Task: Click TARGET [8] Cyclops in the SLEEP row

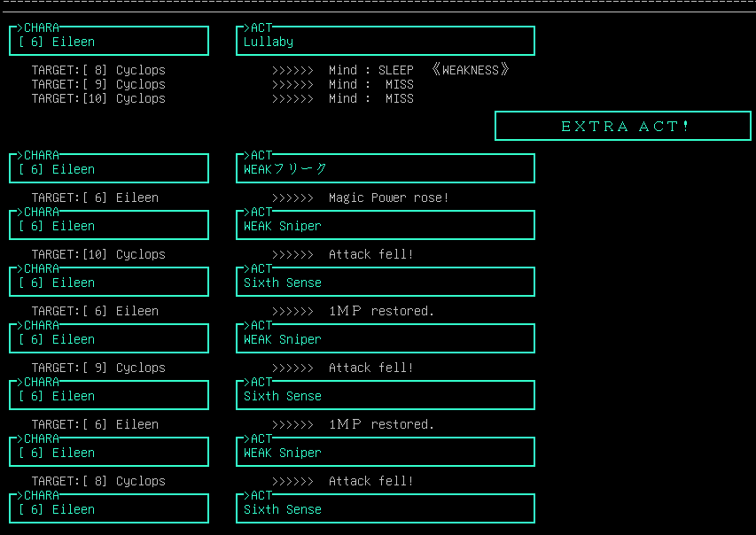Action: [98, 70]
